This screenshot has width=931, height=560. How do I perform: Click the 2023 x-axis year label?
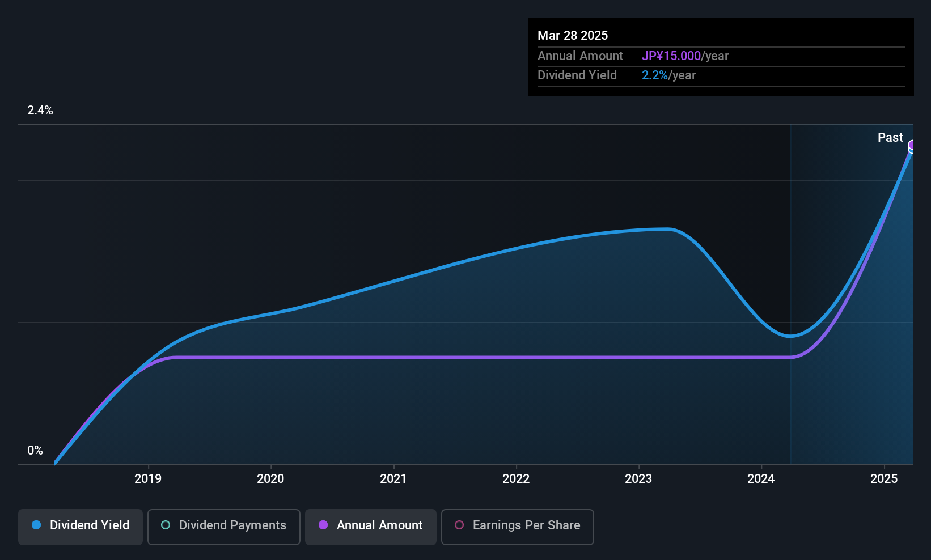pyautogui.click(x=638, y=478)
